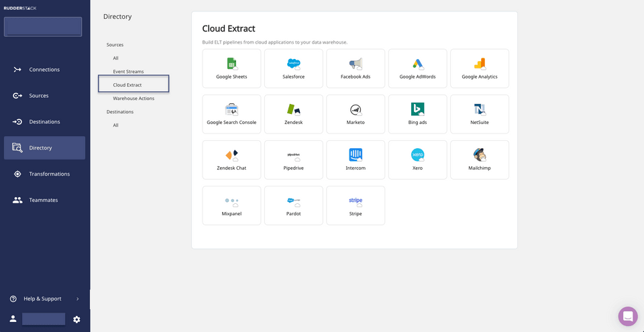The width and height of the screenshot is (644, 332).
Task: Click the Mixpanel label
Action: coord(231,214)
